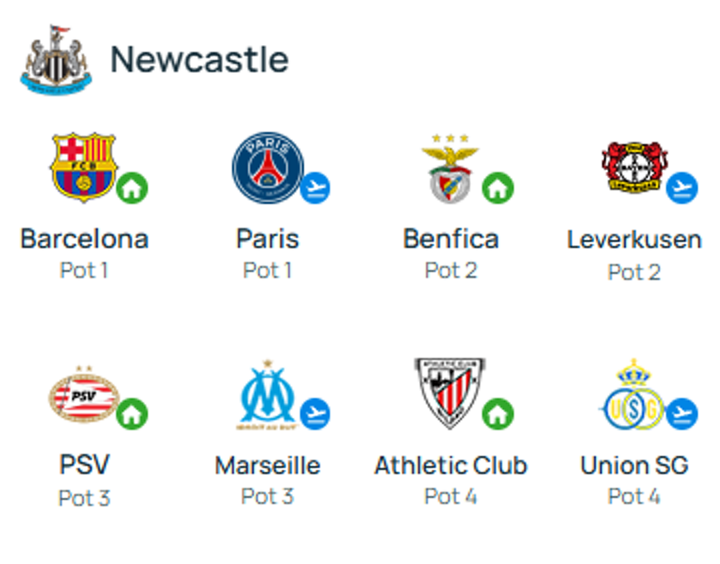Select the Union SG badge
Screen dimensions: 720x564
(633, 395)
